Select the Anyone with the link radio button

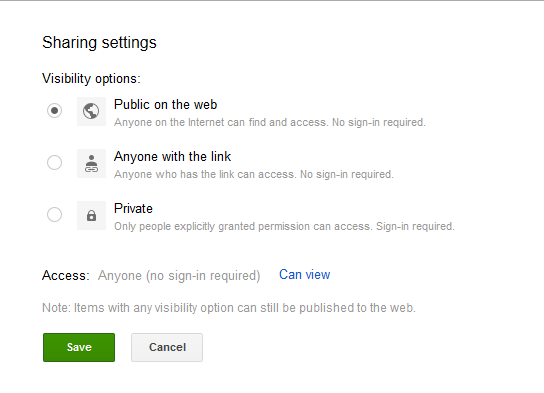coord(54,162)
